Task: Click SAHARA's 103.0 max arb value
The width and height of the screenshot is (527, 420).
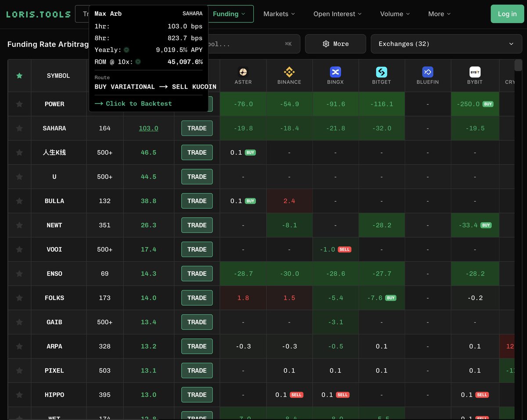Action: click(x=148, y=128)
